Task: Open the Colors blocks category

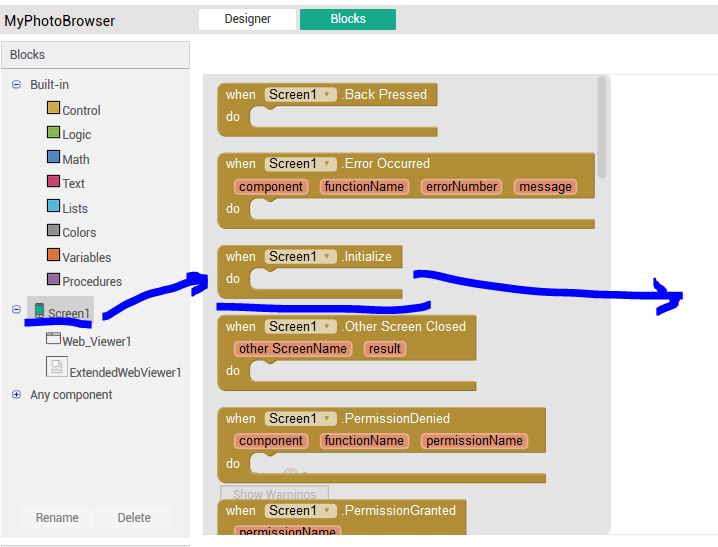Action: point(53,230)
